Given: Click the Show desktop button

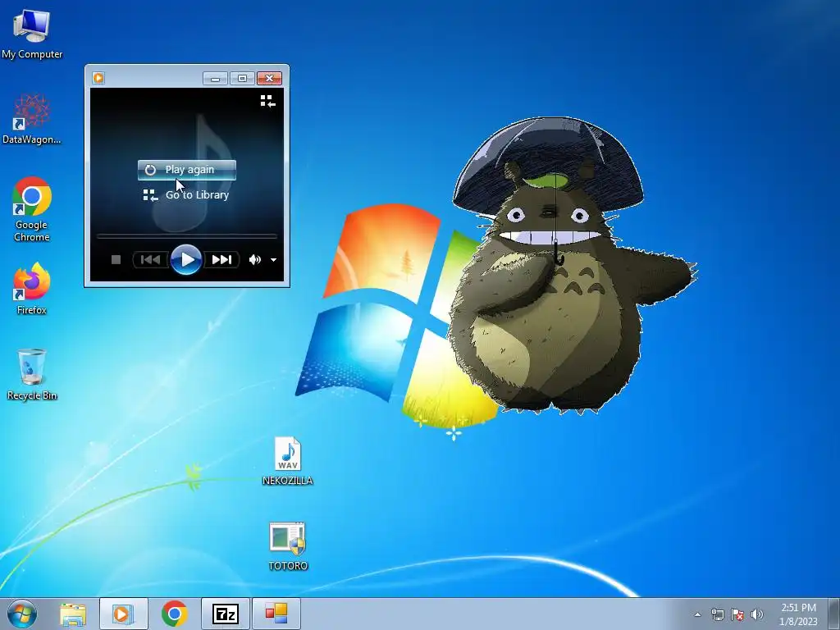Looking at the screenshot, I should [x=833, y=614].
